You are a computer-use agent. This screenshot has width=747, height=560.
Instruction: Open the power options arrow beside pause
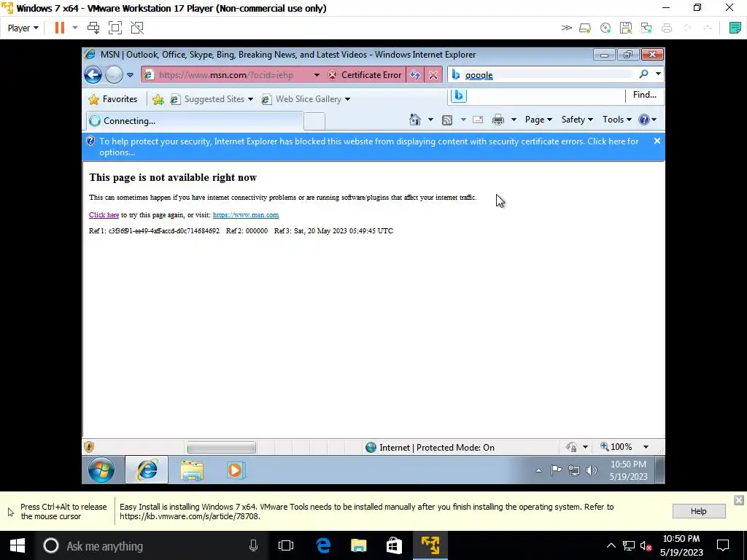[x=75, y=28]
